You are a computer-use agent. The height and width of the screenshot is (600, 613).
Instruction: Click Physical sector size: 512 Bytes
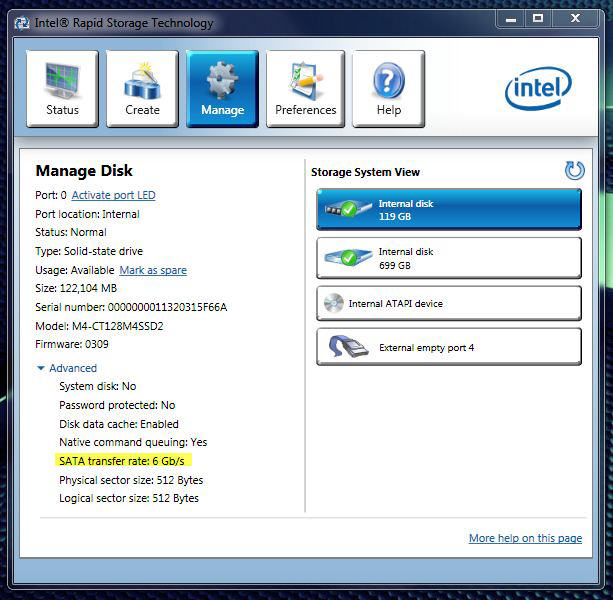click(x=131, y=480)
